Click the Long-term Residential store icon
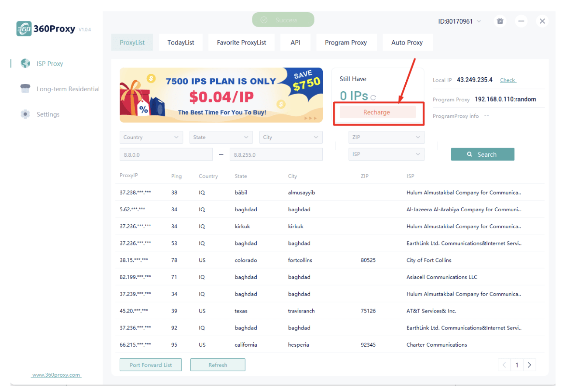This screenshot has width=573, height=392. (x=25, y=89)
